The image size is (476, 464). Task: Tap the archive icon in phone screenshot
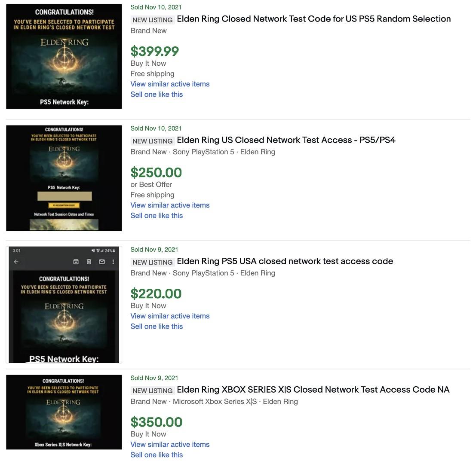pyautogui.click(x=76, y=262)
